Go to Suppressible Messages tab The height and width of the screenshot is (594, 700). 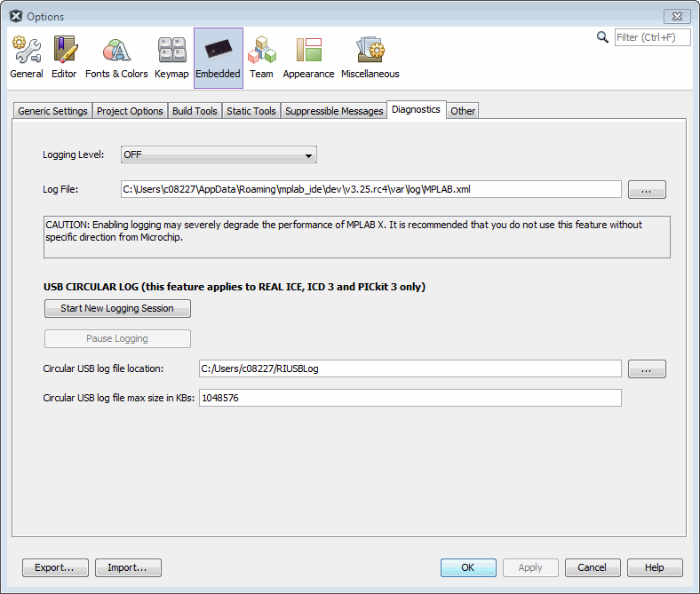click(x=334, y=111)
